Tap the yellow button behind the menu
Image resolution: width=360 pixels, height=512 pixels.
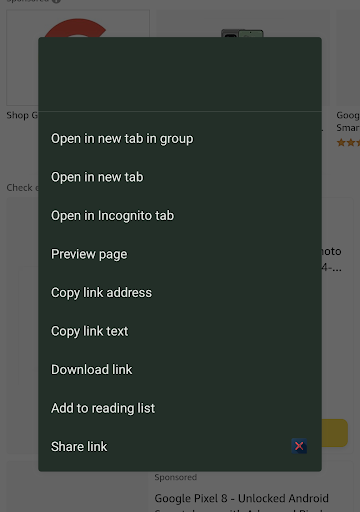[335, 433]
